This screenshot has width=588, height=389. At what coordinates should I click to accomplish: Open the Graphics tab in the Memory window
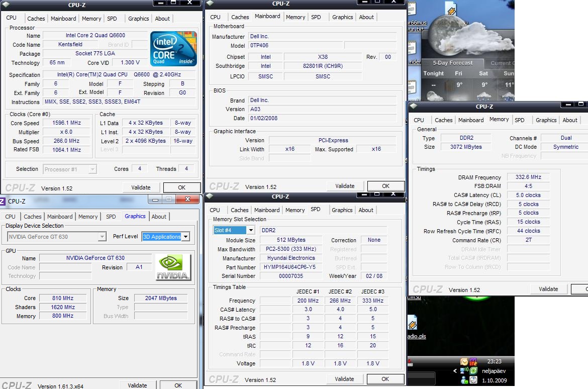(546, 120)
